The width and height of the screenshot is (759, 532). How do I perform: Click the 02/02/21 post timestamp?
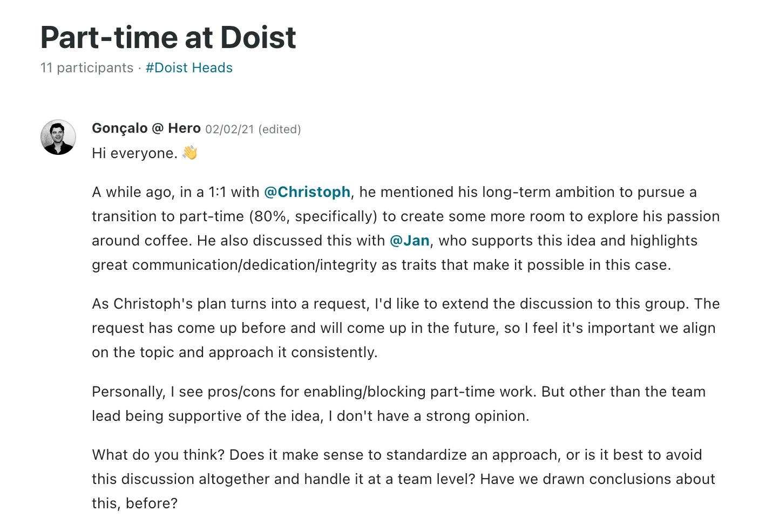[x=229, y=129]
